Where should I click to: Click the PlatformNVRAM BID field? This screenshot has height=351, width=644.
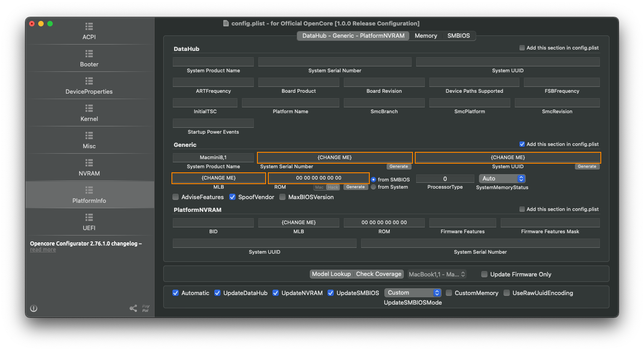click(x=213, y=223)
